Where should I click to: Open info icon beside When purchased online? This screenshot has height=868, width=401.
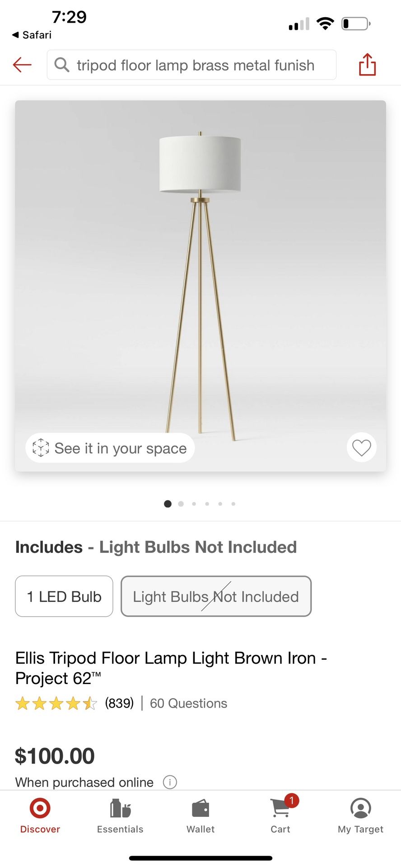click(170, 782)
